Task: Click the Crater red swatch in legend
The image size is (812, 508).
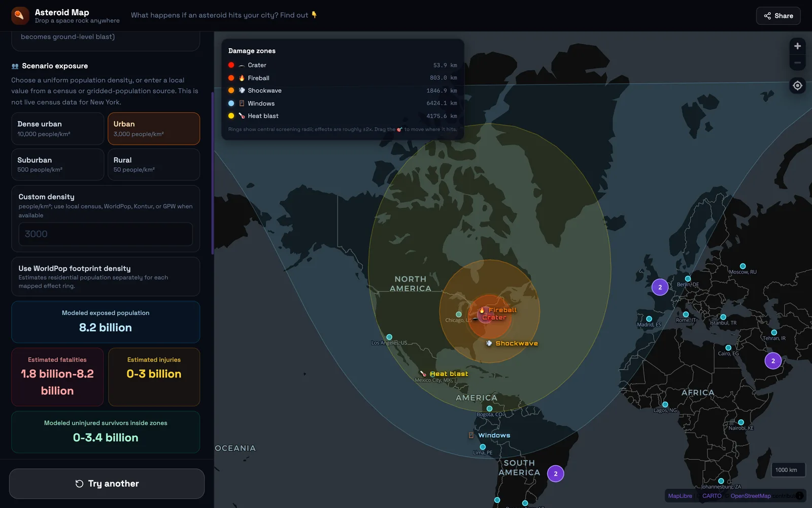Action: tap(231, 65)
